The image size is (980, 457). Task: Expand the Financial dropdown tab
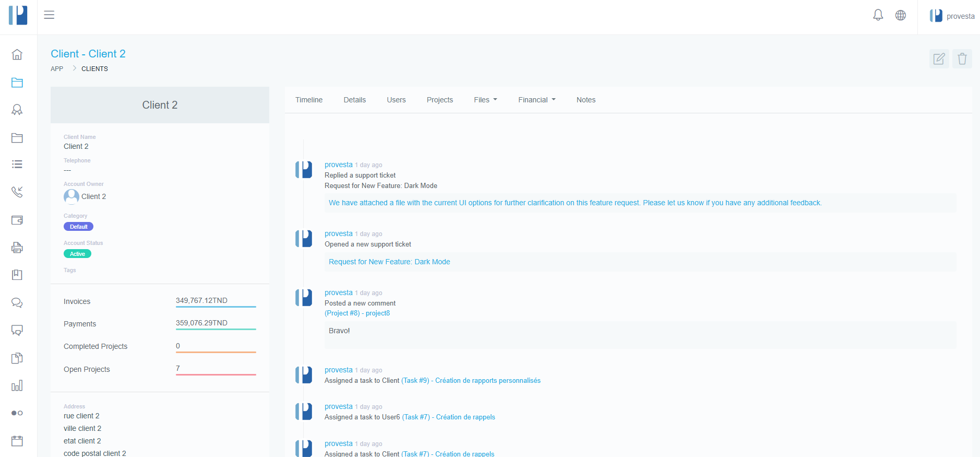coord(536,100)
